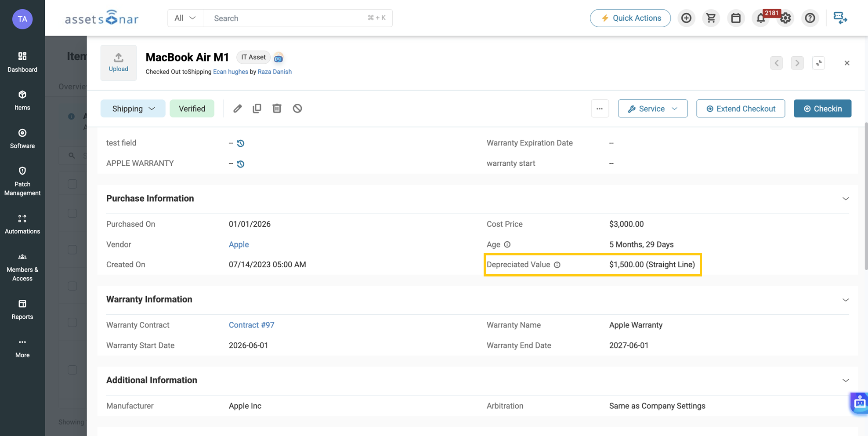Screen dimensions: 868x436
Task: Click the Quick Actions button
Action: [x=630, y=18]
